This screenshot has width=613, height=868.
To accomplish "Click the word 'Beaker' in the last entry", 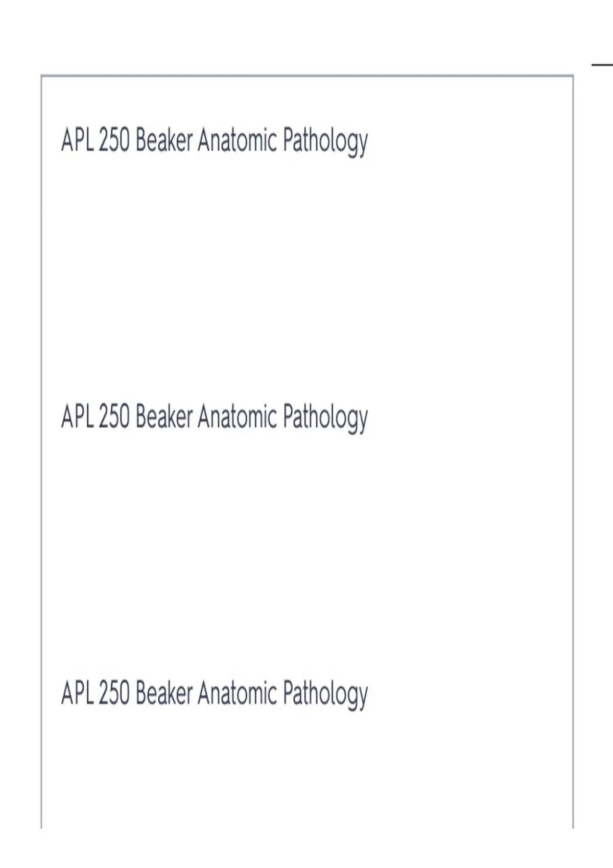I will (x=164, y=693).
